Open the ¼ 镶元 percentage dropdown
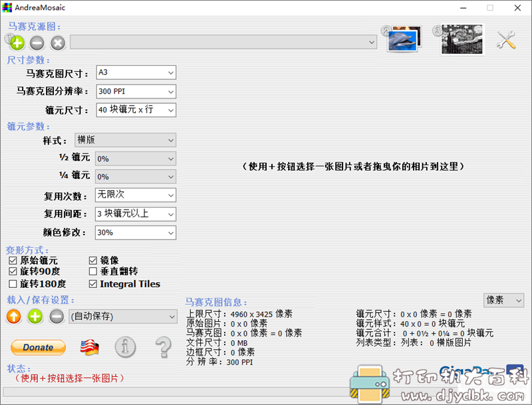 click(x=136, y=177)
